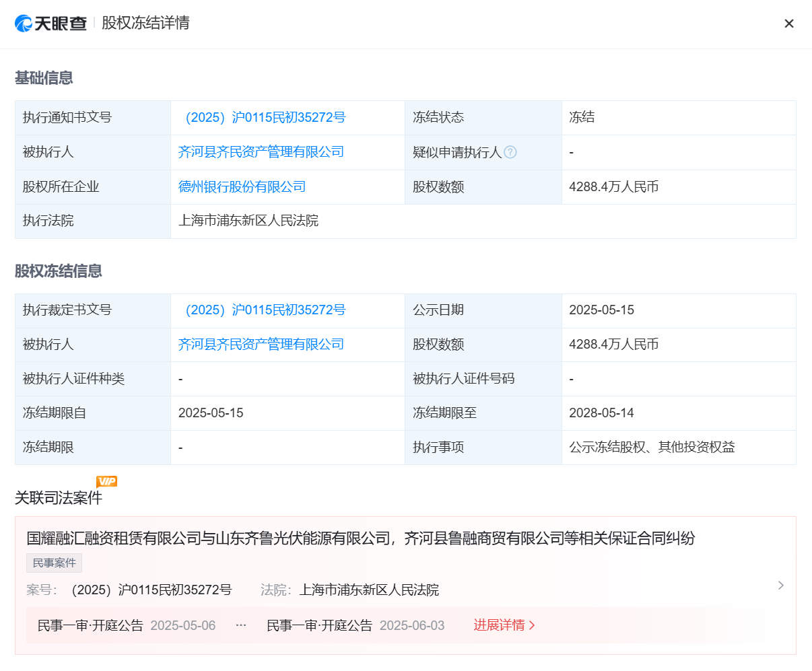Click the 股权所在企业 label cell
This screenshot has height=671, width=812.
93,186
